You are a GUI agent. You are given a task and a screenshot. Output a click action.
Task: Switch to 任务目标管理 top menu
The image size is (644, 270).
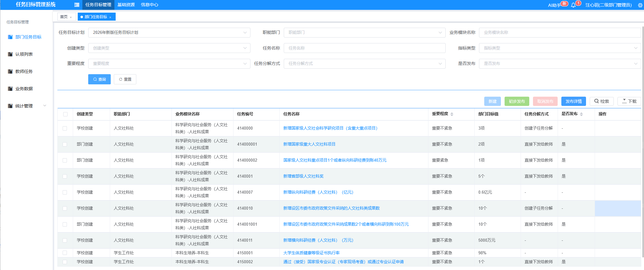(x=98, y=5)
